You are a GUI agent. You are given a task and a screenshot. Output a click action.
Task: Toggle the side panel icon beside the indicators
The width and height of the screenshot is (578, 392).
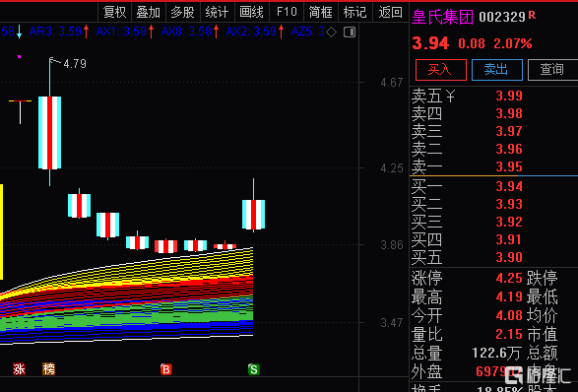(350, 33)
